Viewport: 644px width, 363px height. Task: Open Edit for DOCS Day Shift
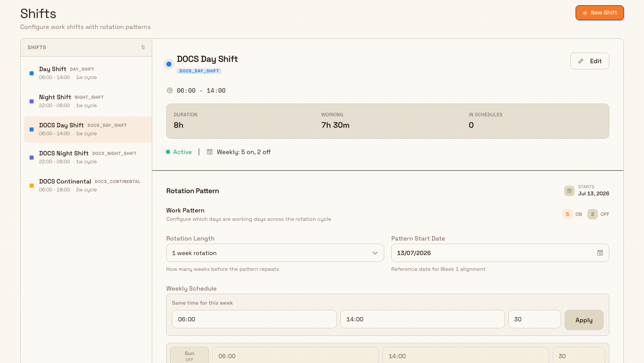[590, 61]
